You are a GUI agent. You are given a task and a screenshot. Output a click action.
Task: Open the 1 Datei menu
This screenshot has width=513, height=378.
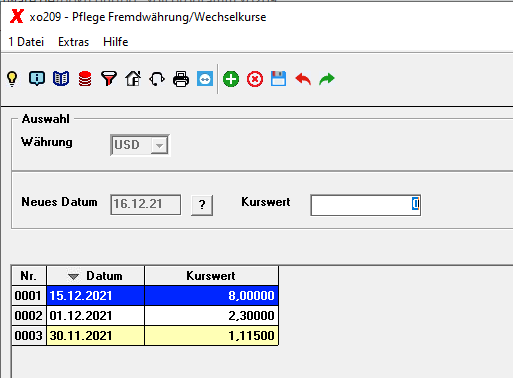pyautogui.click(x=26, y=42)
